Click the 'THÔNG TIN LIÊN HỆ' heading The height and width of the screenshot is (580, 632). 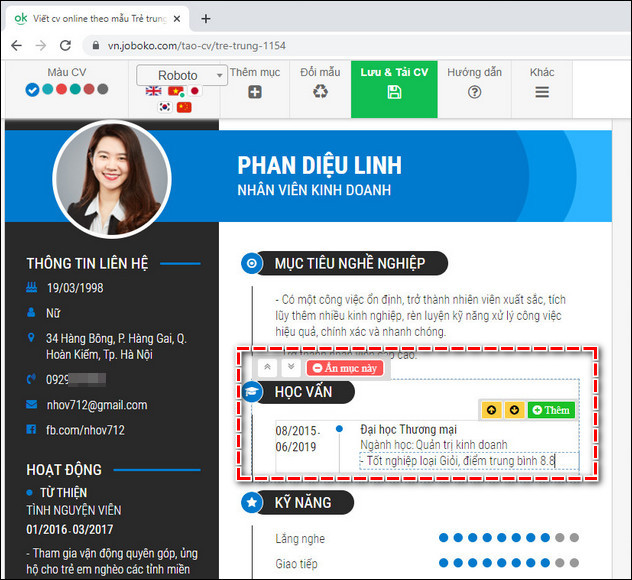pyautogui.click(x=87, y=264)
